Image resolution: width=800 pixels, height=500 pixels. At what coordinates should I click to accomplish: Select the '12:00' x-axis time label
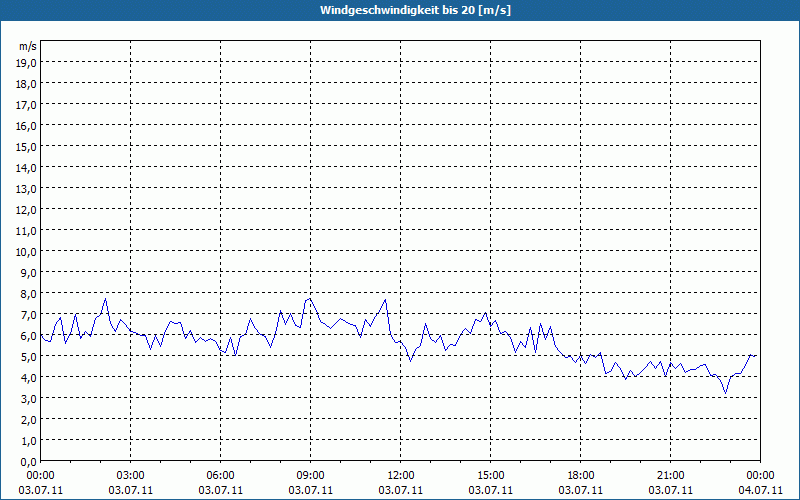[x=401, y=476]
